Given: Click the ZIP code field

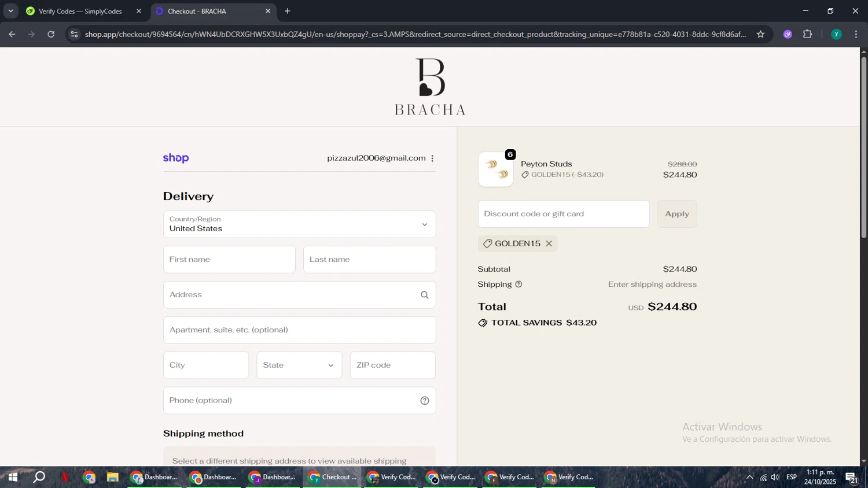Looking at the screenshot, I should pyautogui.click(x=392, y=365).
